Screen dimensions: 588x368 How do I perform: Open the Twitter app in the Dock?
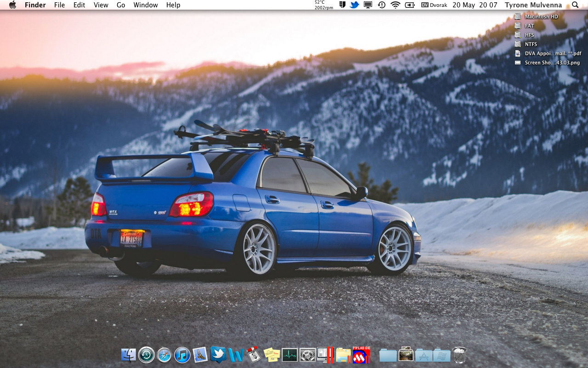tap(218, 355)
